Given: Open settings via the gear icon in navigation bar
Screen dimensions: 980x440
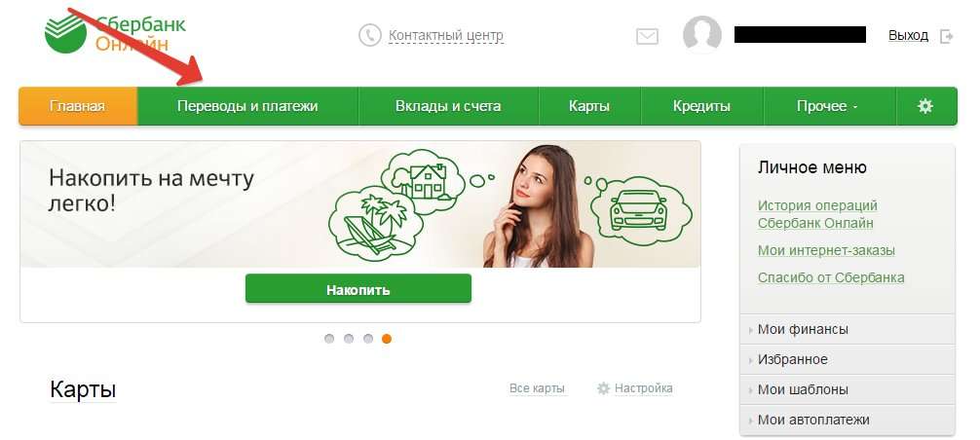Looking at the screenshot, I should point(925,106).
